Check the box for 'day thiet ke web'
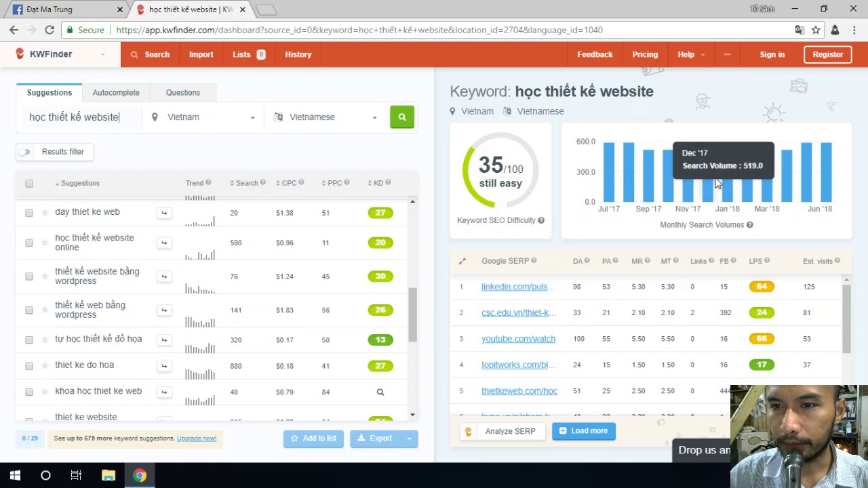Viewport: 868px width, 488px height. [x=29, y=213]
